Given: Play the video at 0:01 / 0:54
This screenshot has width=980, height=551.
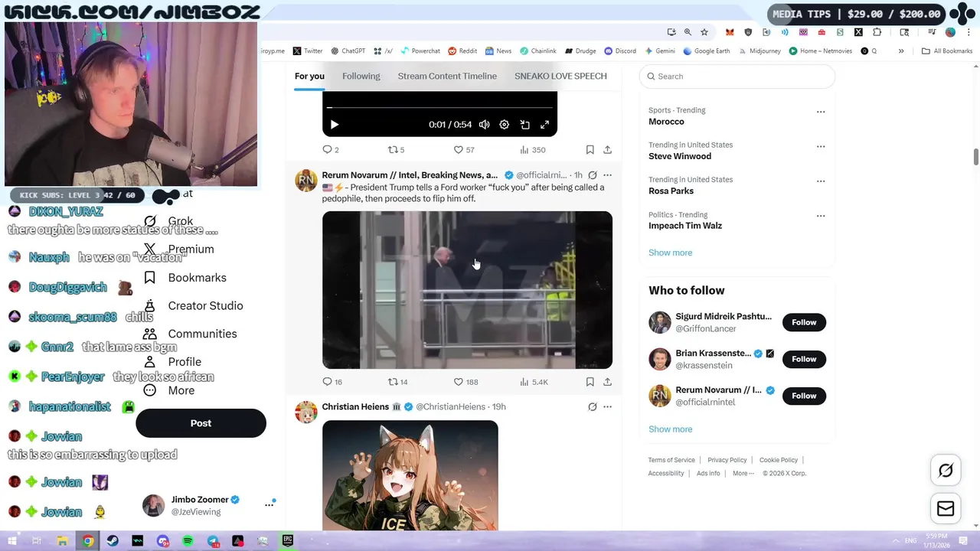Looking at the screenshot, I should tap(334, 125).
